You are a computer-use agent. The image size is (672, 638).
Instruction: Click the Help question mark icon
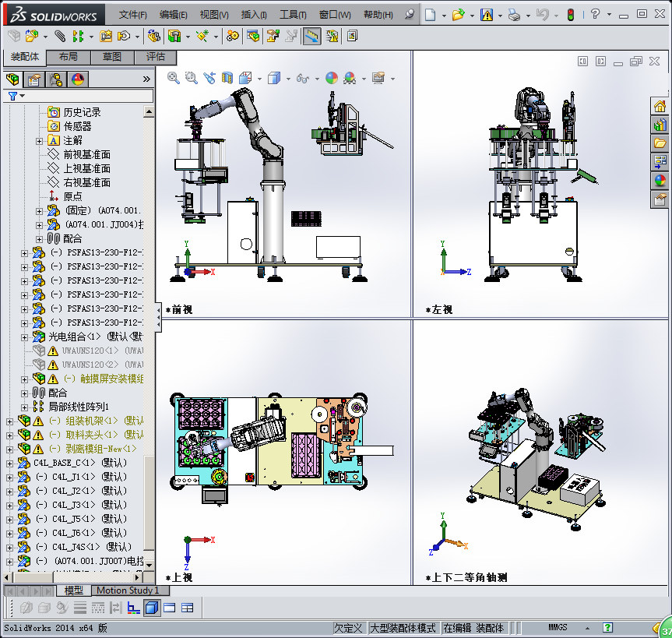(x=595, y=14)
